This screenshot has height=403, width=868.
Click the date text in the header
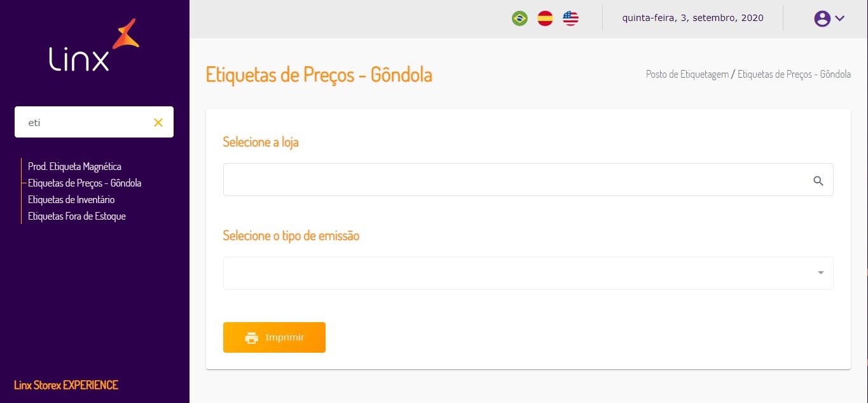[692, 18]
